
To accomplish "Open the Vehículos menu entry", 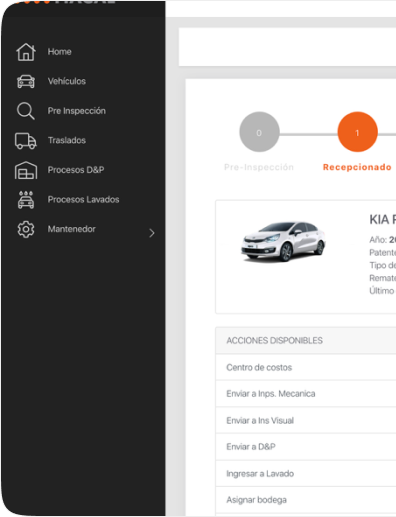I will click(x=67, y=81).
